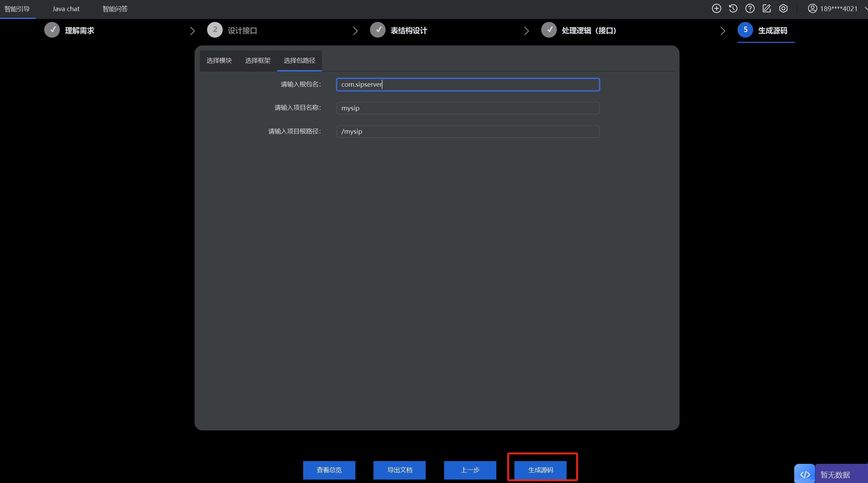Click the 理解需求 step checkmark circle
The height and width of the screenshot is (483, 868).
[52, 30]
